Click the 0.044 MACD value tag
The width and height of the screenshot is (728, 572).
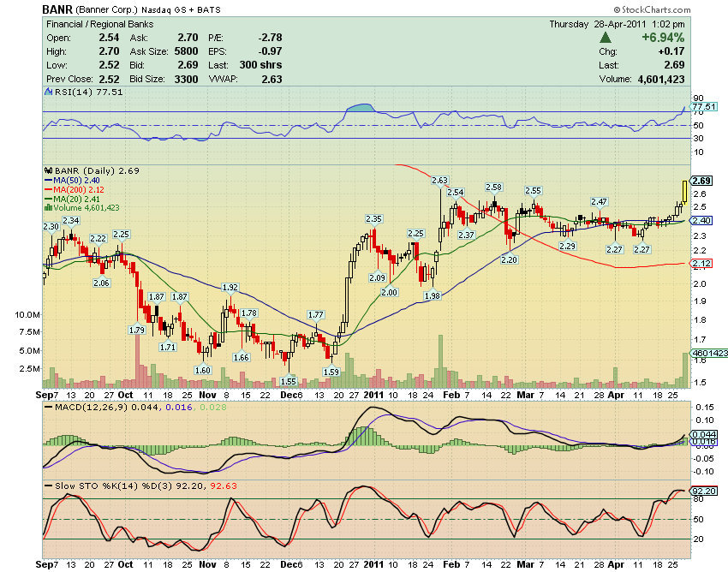click(704, 435)
